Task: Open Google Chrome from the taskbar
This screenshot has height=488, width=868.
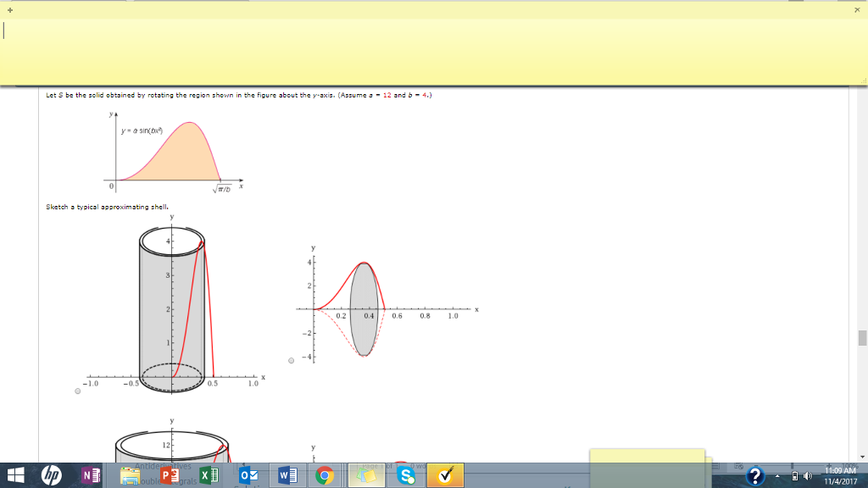Action: click(x=325, y=476)
